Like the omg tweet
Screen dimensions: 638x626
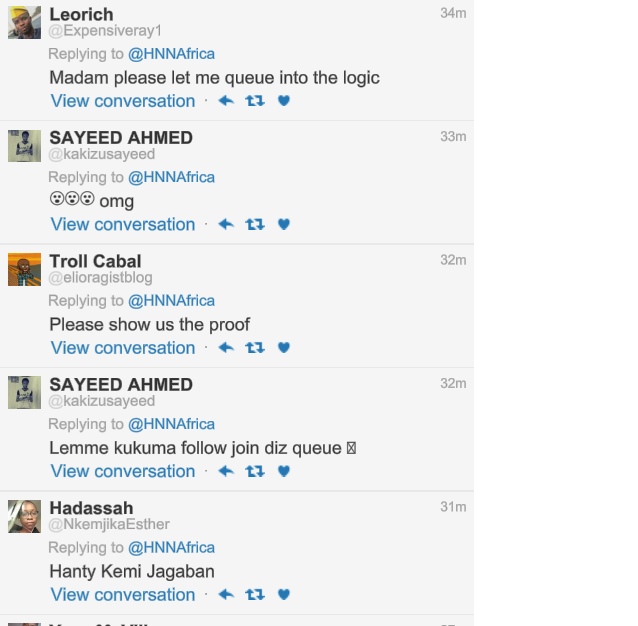284,224
